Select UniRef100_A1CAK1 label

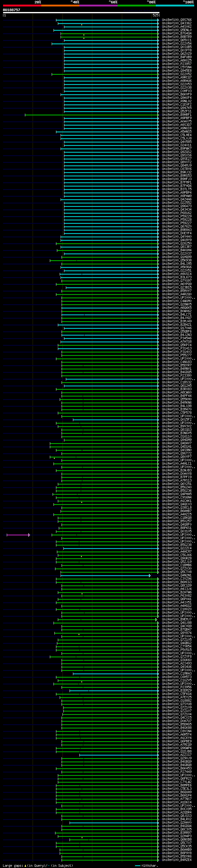[x=177, y=501]
